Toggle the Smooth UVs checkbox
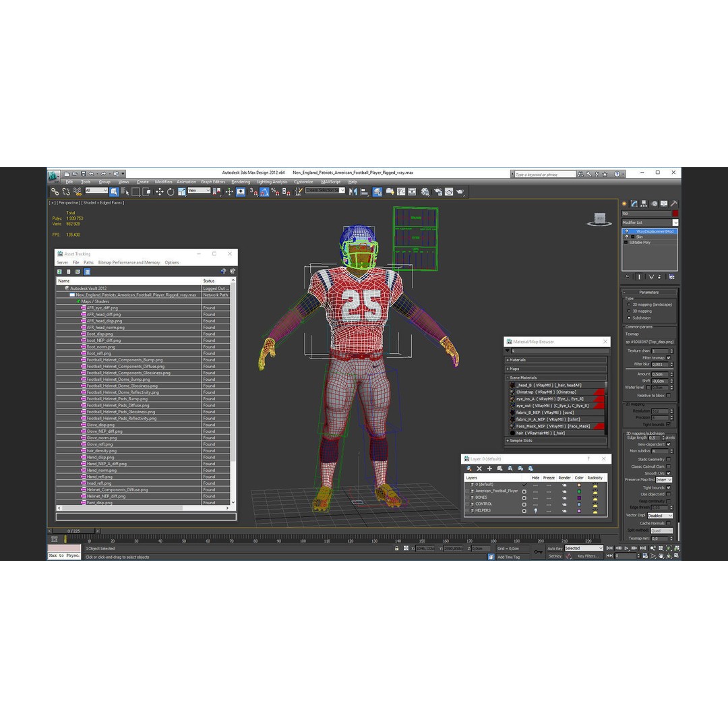This screenshot has width=728, height=728. tap(669, 473)
